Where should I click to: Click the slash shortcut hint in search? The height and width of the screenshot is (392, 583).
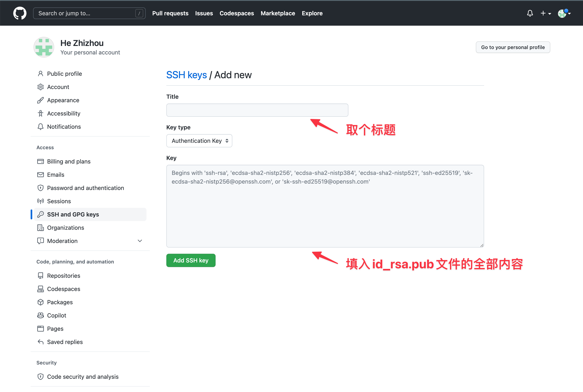click(139, 13)
